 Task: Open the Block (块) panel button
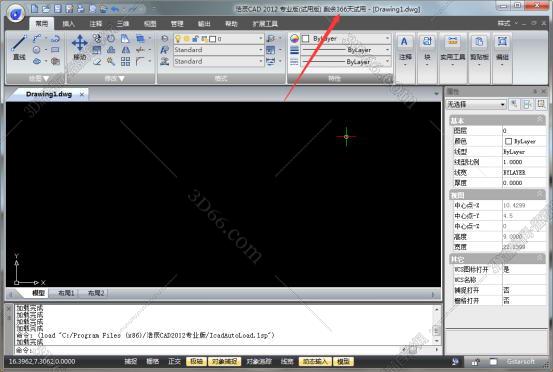pyautogui.click(x=427, y=51)
